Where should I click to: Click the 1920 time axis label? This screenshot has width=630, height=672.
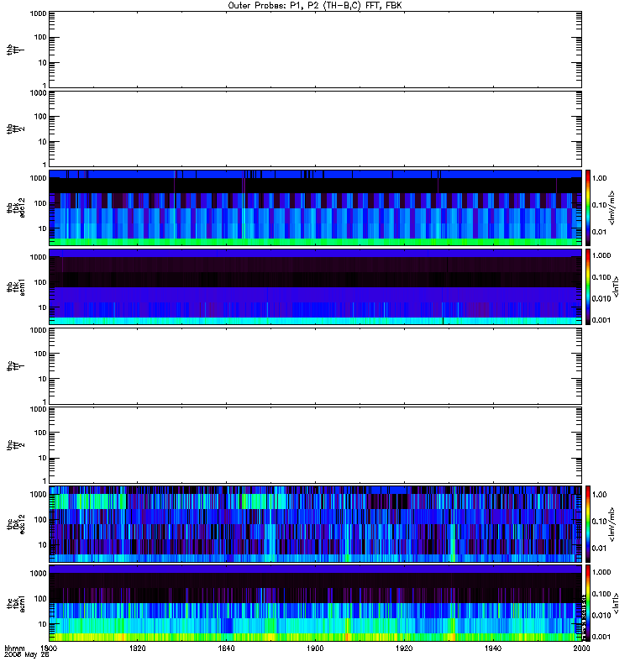[x=404, y=648]
